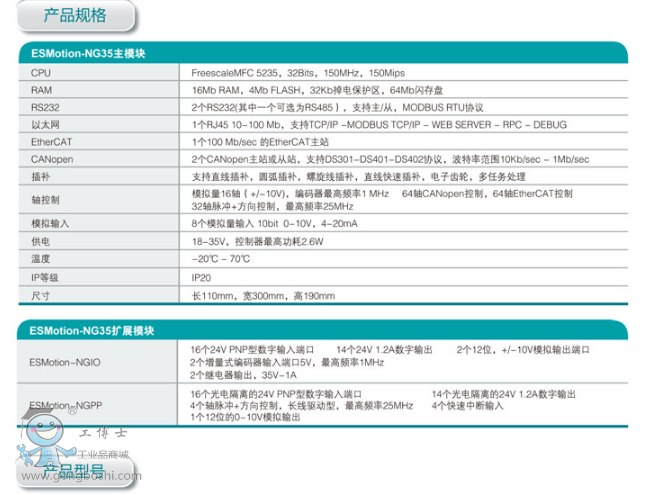Click the 温度 row label
Viewport: 655px width, 495px height.
pyautogui.click(x=41, y=259)
